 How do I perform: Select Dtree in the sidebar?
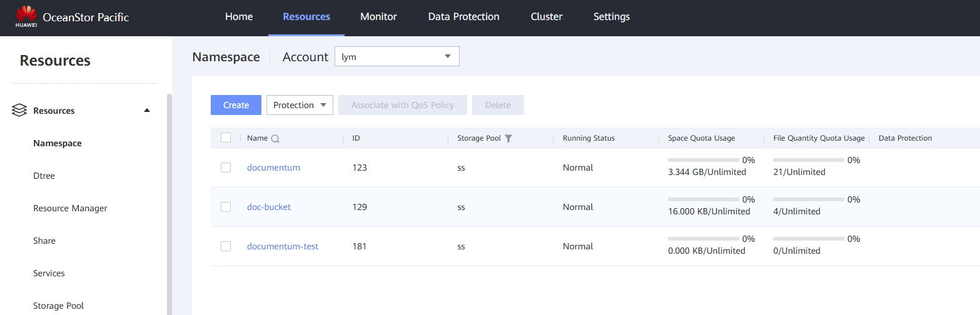[x=44, y=176]
